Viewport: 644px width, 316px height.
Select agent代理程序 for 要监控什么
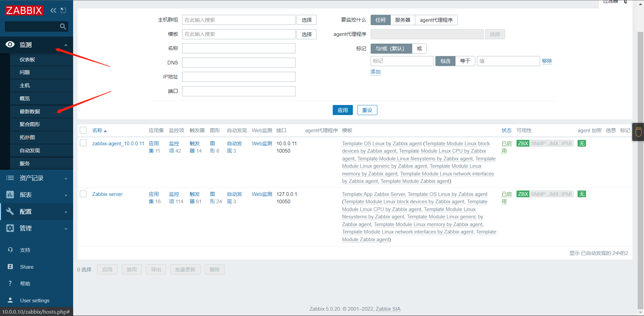(436, 20)
